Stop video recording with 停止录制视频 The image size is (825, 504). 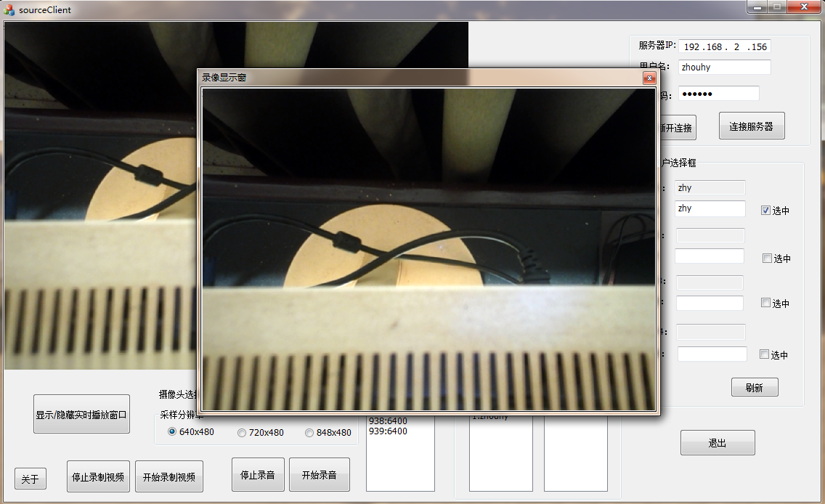click(98, 477)
